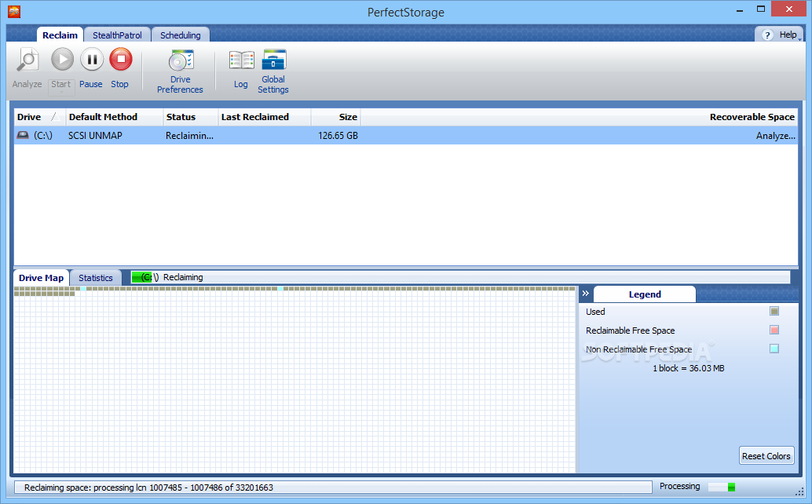Click the PerfectStorage app icon in title bar

tap(14, 12)
